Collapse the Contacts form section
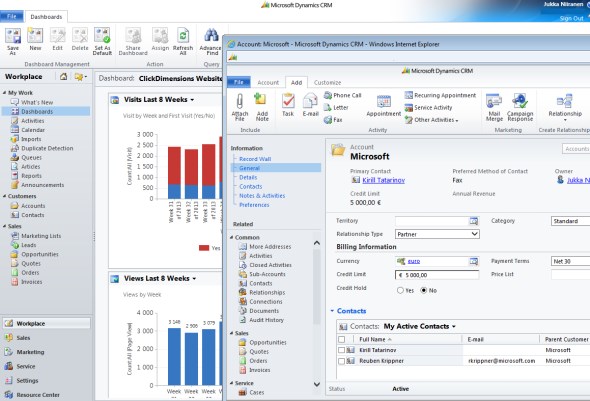Screen dimensions: 590x401 click(x=332, y=311)
